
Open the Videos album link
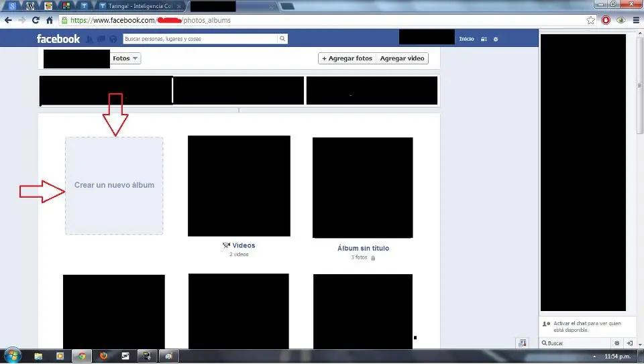pyautogui.click(x=244, y=245)
